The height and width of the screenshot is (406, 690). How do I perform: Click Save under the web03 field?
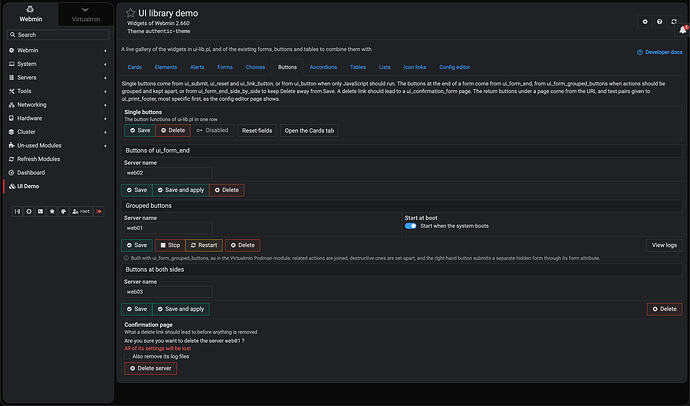coord(137,309)
